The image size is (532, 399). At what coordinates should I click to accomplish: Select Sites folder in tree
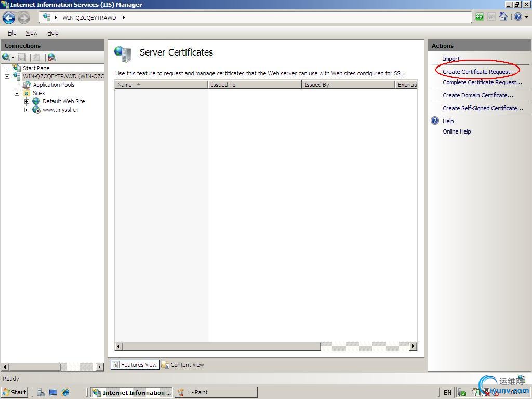pyautogui.click(x=38, y=93)
